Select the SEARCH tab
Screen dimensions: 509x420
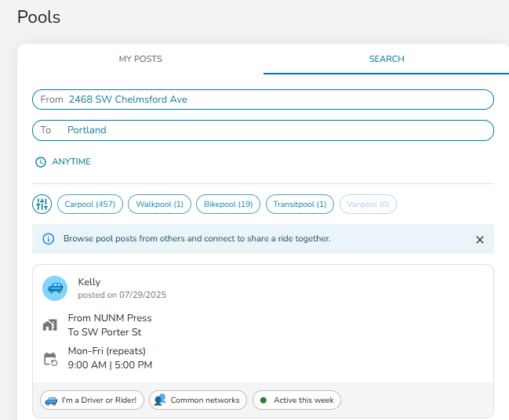(387, 59)
